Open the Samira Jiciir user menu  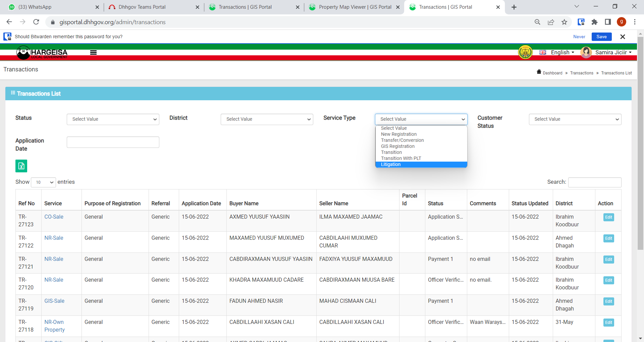(613, 52)
